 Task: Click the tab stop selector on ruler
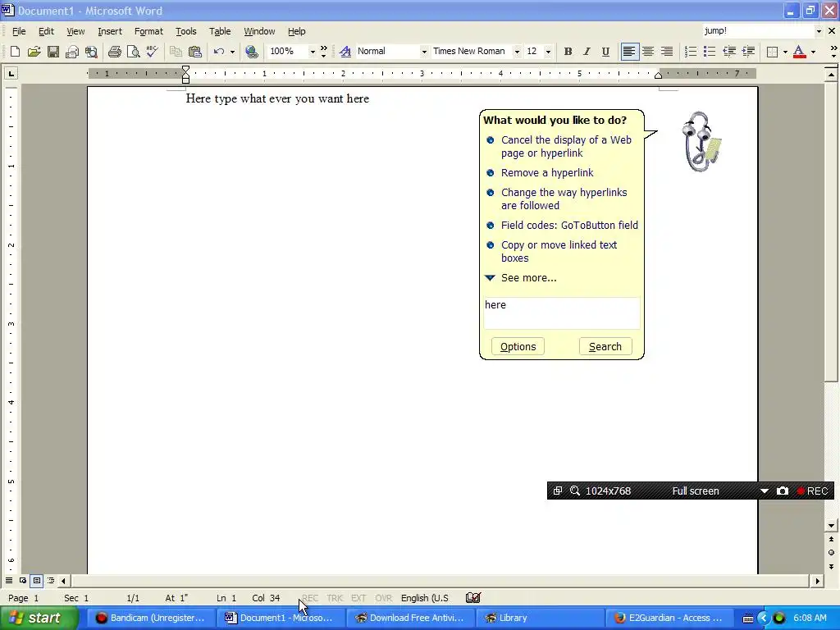point(11,73)
